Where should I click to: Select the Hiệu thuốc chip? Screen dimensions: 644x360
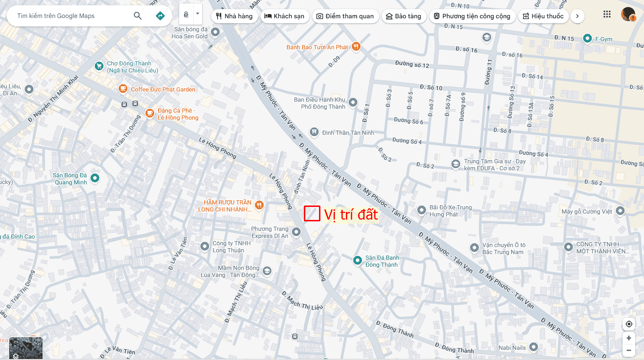(x=543, y=16)
